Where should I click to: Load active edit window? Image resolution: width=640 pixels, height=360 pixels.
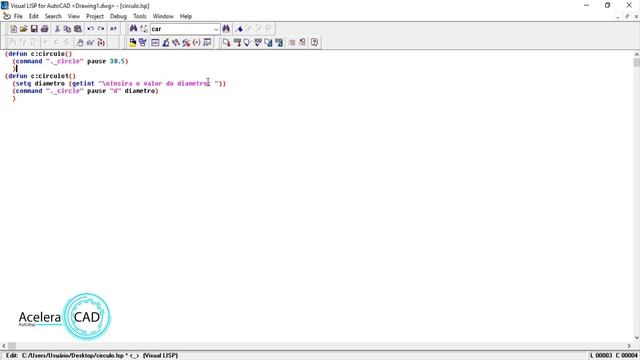pos(227,42)
